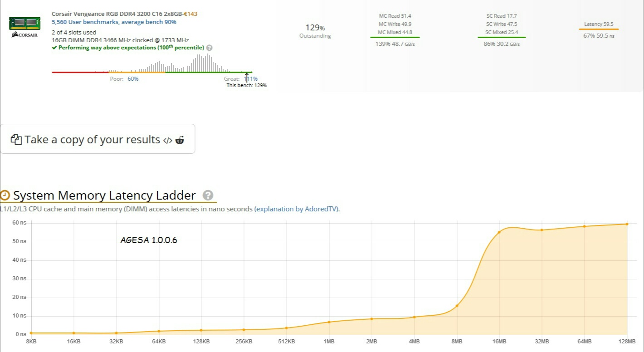Click the 2 of 4 slots used text
Viewport: 644px width, 352px height.
pyautogui.click(x=74, y=32)
